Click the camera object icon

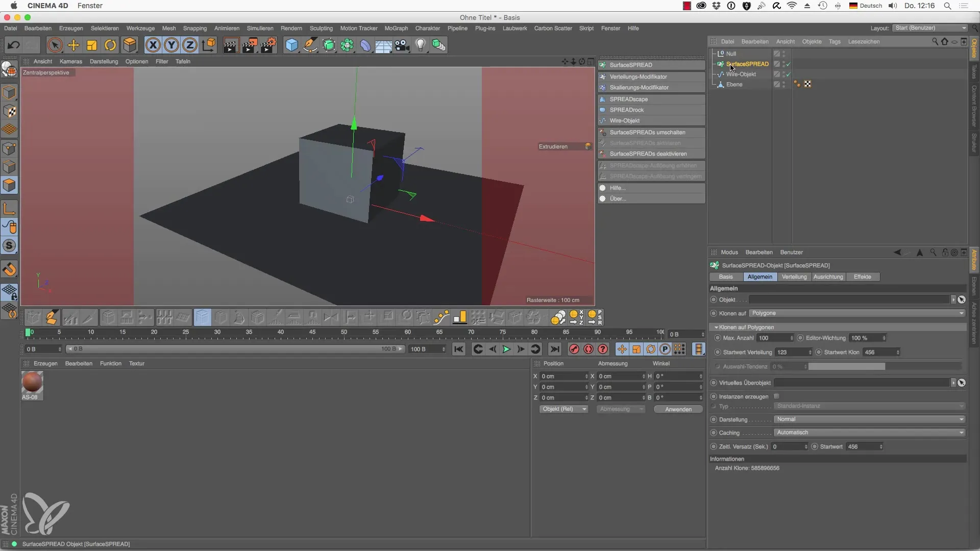click(402, 45)
